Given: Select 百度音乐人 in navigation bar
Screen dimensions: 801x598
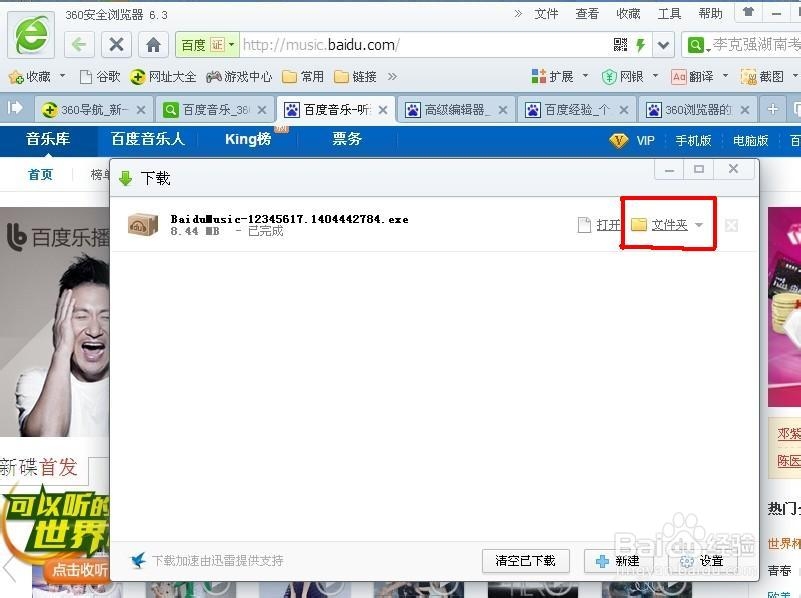Looking at the screenshot, I should point(148,139).
